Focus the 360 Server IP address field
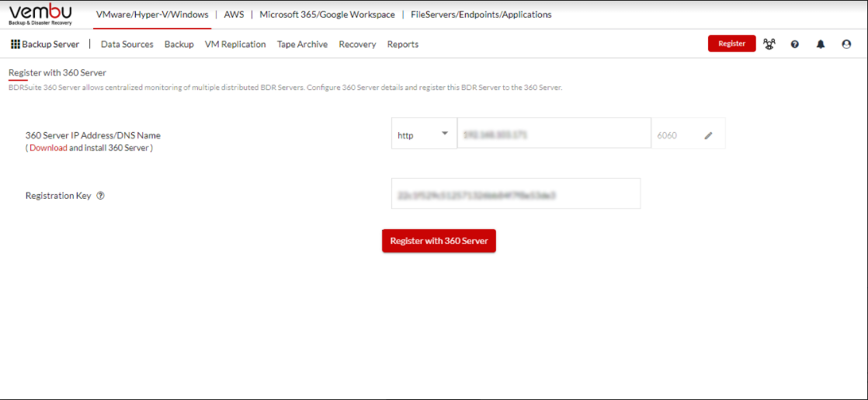Image resolution: width=868 pixels, height=400 pixels. (x=554, y=133)
